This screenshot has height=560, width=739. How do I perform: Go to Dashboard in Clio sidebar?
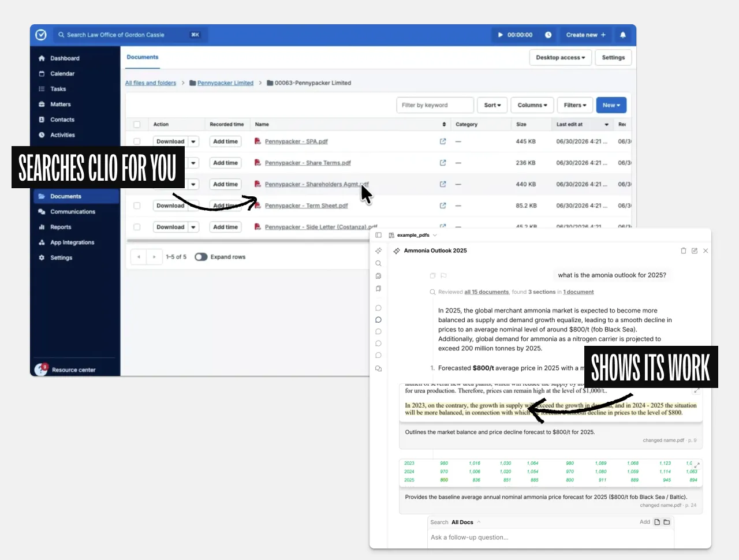[x=65, y=58]
